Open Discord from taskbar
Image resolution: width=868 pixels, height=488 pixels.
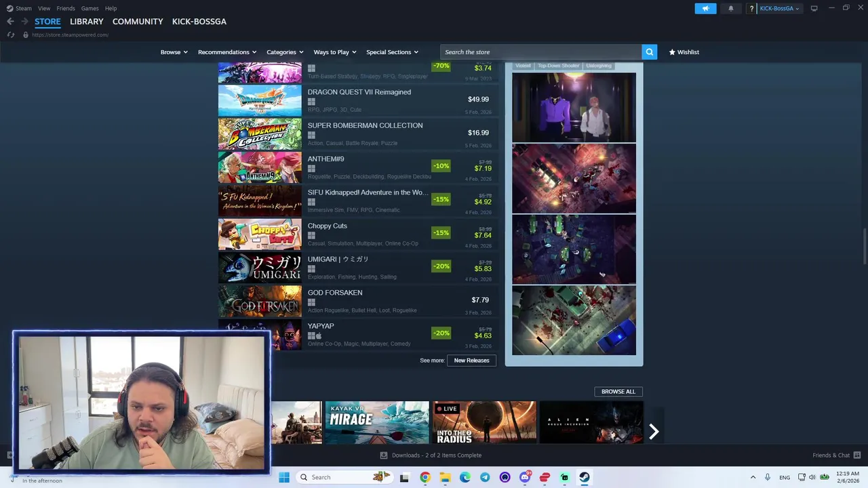click(x=525, y=477)
